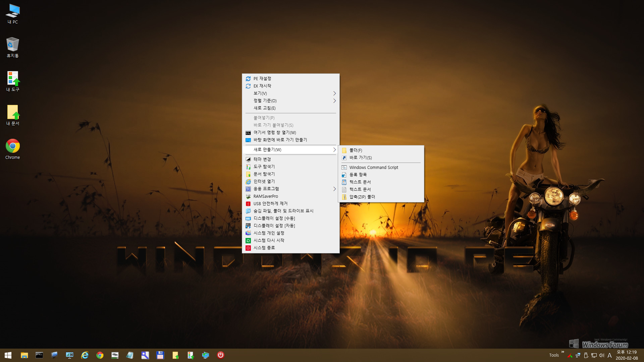Open the volume speaker tray icon

[x=602, y=355]
